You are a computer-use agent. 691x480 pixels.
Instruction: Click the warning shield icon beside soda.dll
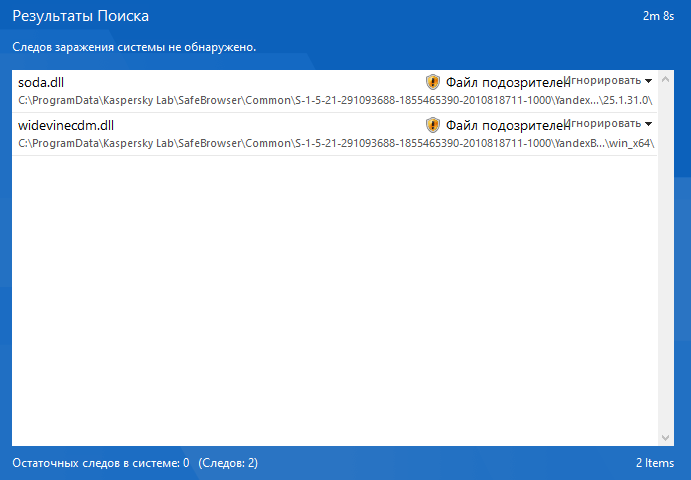(433, 82)
